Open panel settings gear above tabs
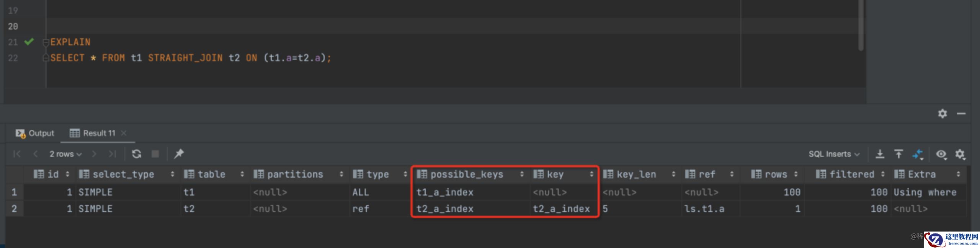Screen dimensions: 980x248 tap(942, 114)
